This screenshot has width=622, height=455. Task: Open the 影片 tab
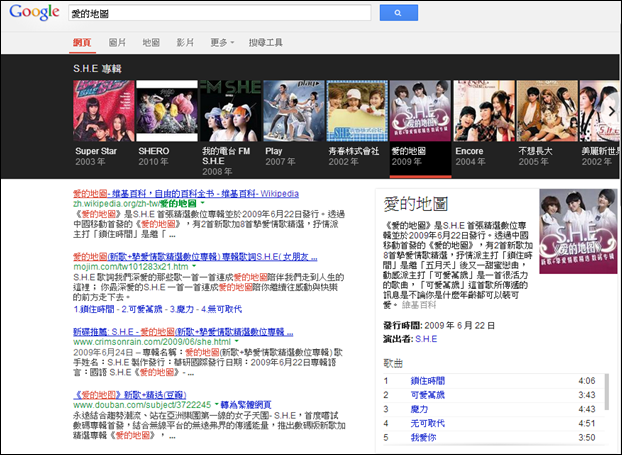(x=185, y=42)
